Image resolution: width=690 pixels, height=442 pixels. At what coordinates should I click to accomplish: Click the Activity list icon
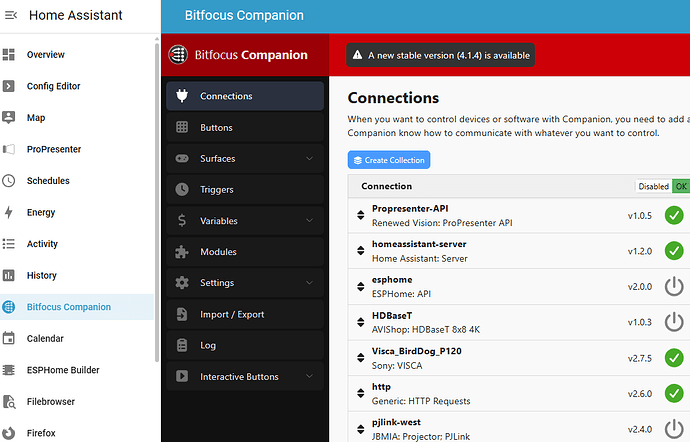9,244
